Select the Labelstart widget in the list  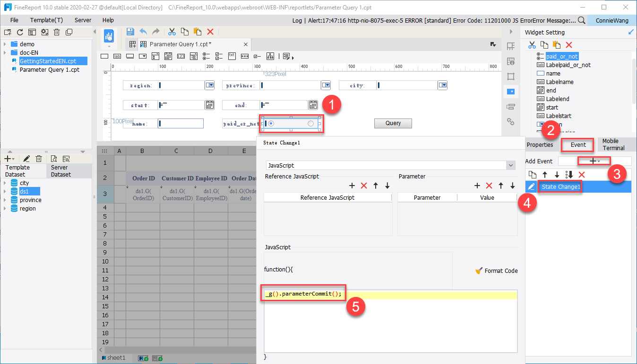click(559, 116)
